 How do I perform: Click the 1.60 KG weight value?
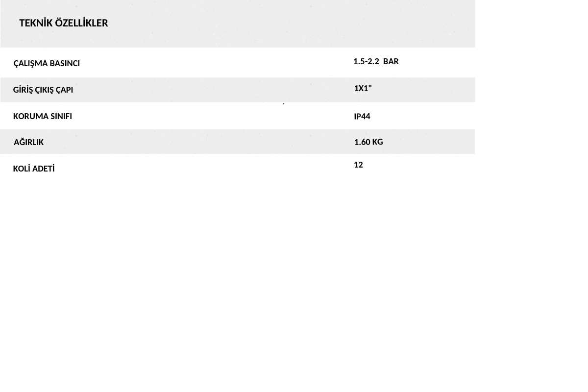pos(368,142)
